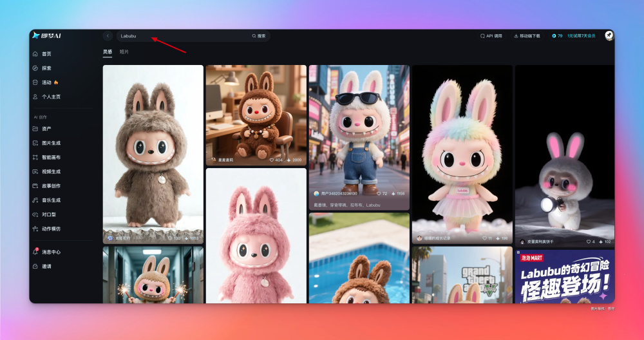Click the 即梦AI logo
Image resolution: width=644 pixels, height=340 pixels.
coord(46,35)
